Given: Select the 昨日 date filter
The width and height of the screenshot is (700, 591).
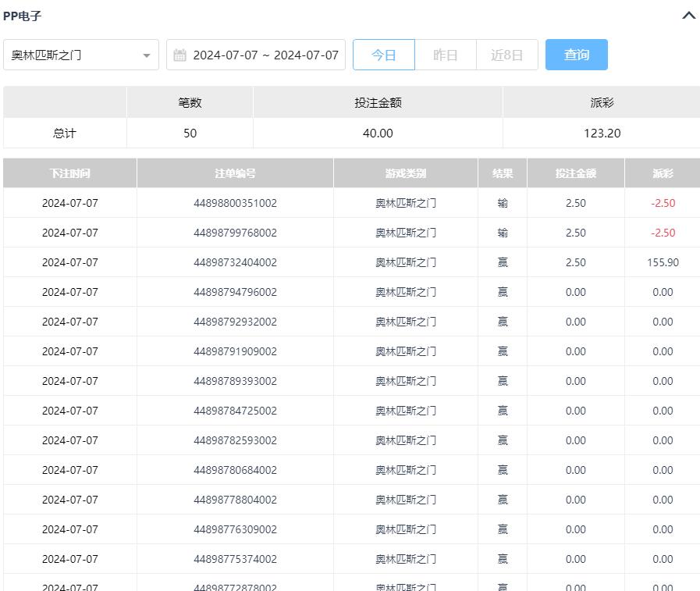Looking at the screenshot, I should click(x=445, y=55).
